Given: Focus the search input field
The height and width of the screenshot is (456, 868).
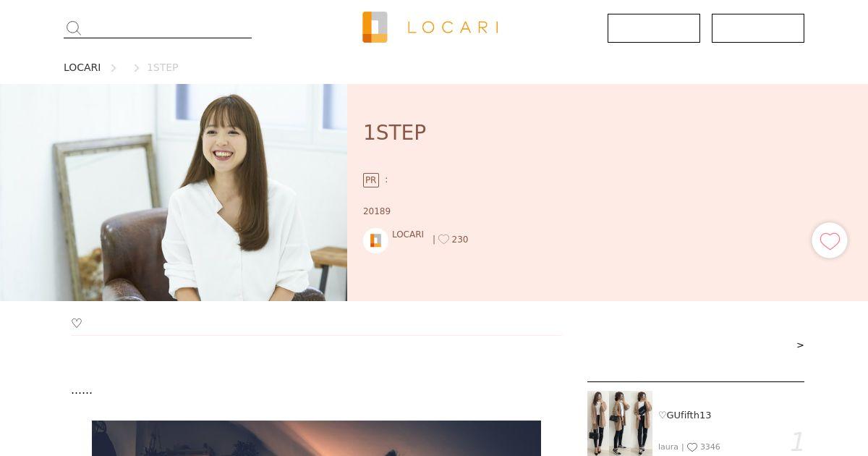Looking at the screenshot, I should click(x=168, y=28).
